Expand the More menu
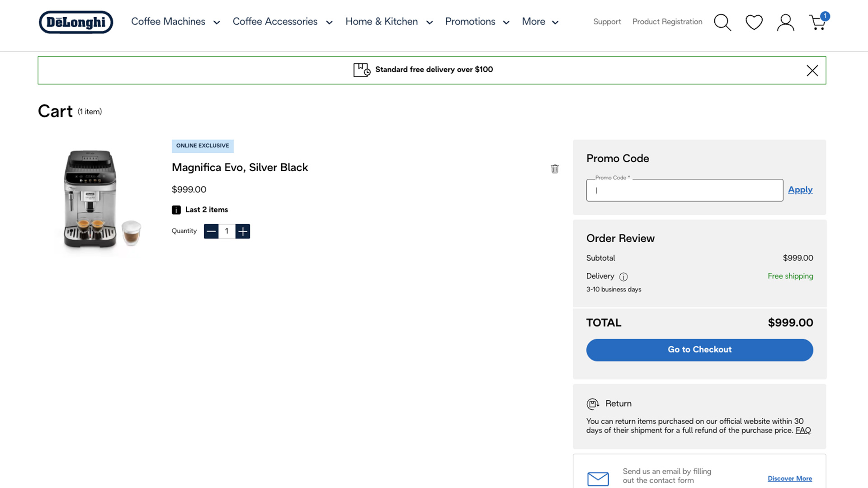Image resolution: width=868 pixels, height=488 pixels. (x=540, y=22)
